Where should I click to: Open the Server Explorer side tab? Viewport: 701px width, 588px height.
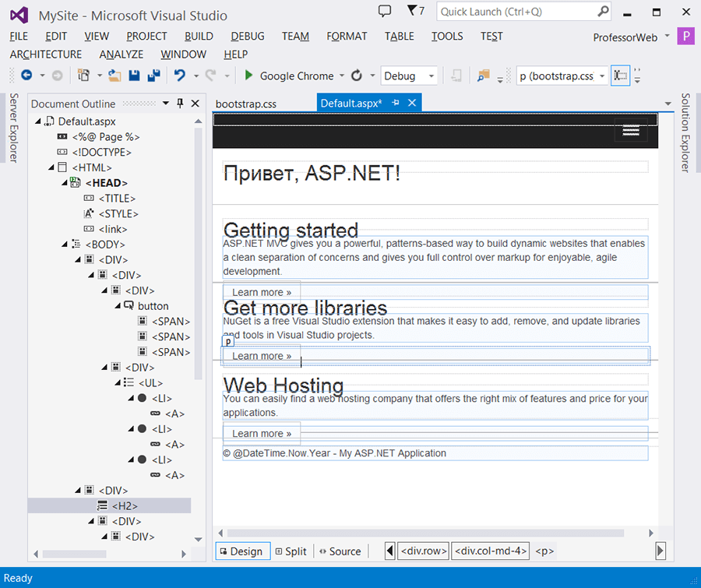(x=14, y=128)
